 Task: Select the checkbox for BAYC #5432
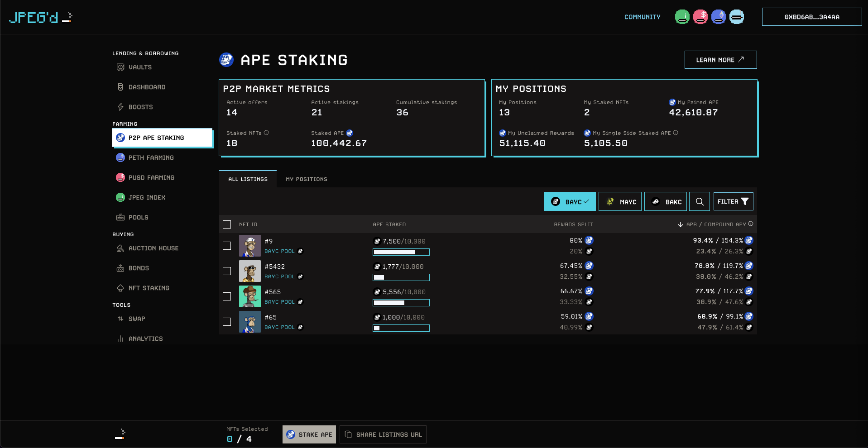pos(227,271)
